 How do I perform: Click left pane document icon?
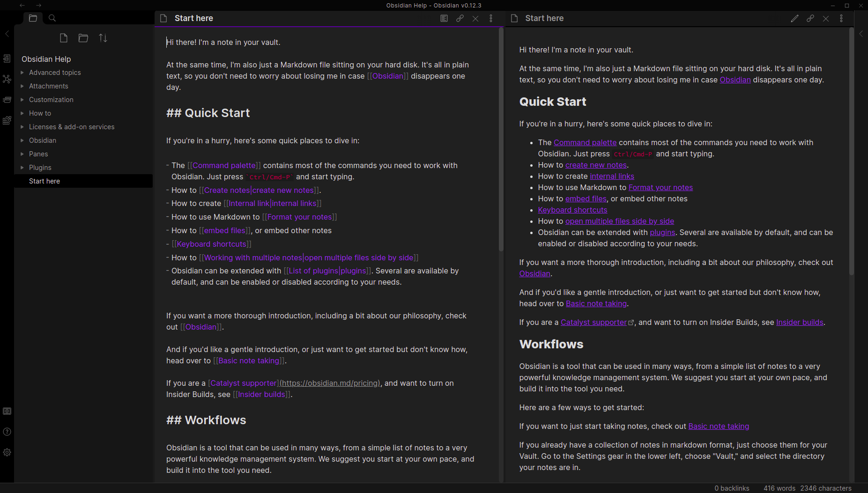[x=163, y=18]
